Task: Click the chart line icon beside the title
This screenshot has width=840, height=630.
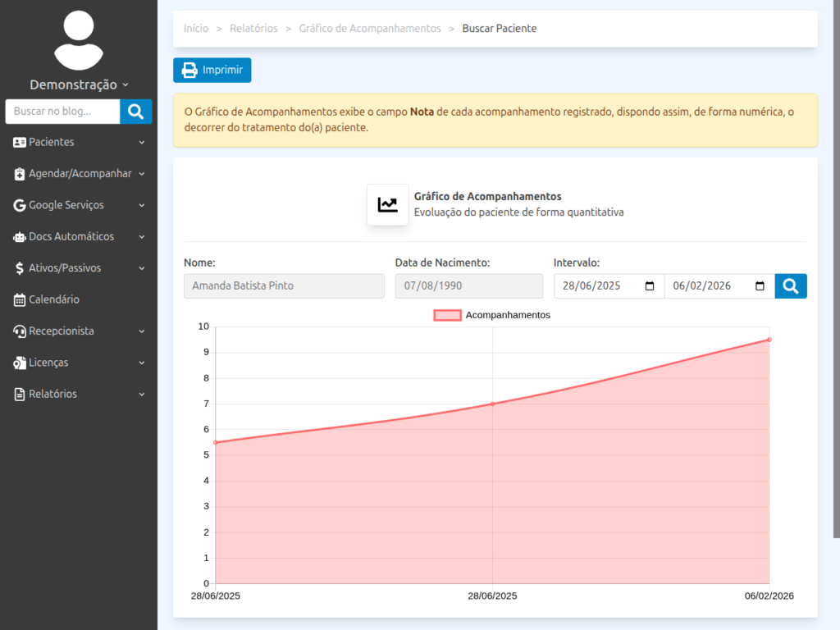Action: click(x=387, y=205)
